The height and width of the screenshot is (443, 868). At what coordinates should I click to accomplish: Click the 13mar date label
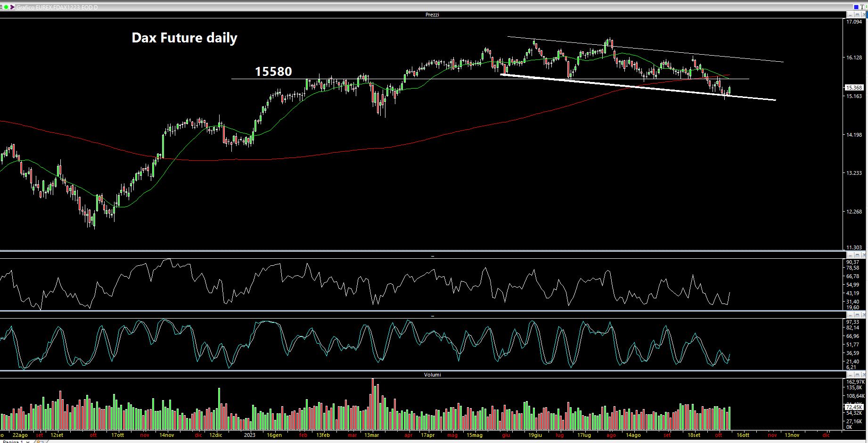(x=372, y=435)
